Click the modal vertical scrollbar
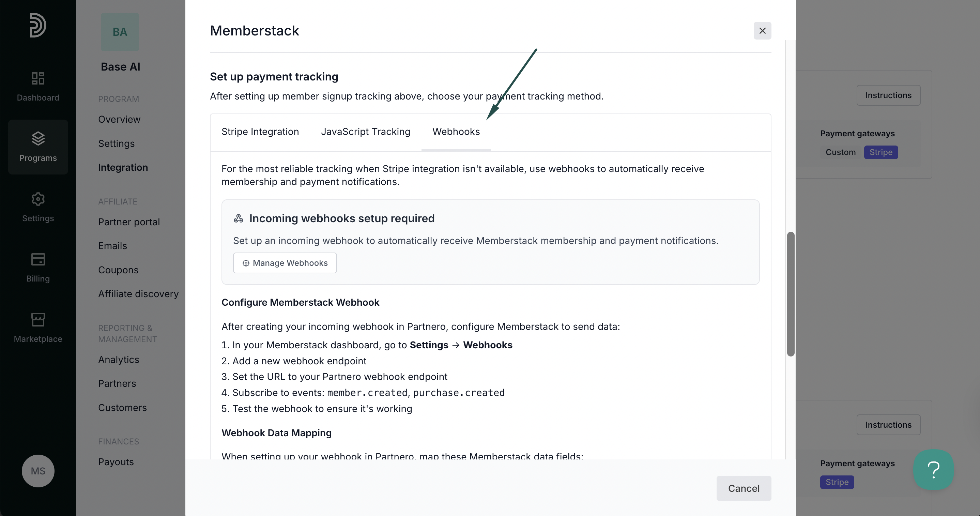The image size is (980, 516). 791,294
